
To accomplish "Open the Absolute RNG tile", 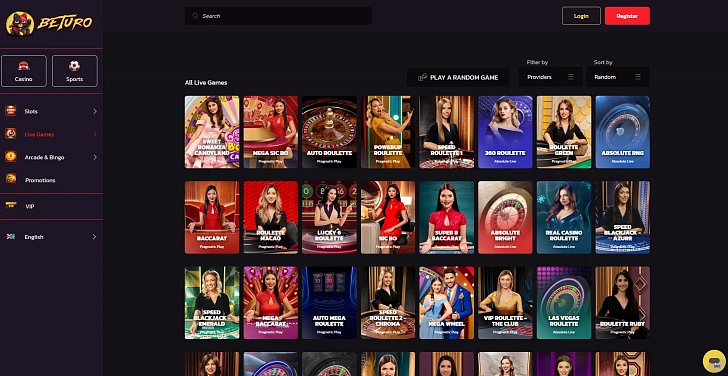I will (x=623, y=132).
